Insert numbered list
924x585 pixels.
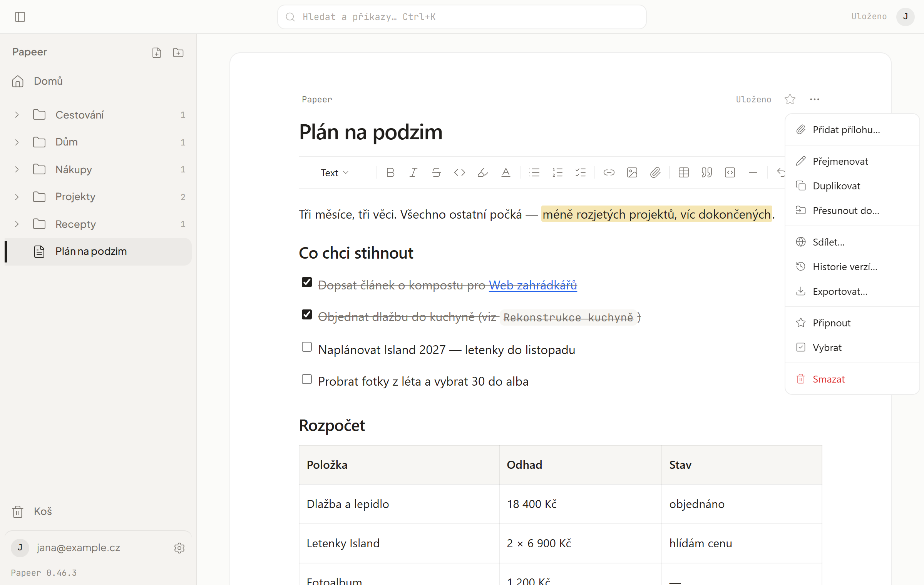point(557,172)
